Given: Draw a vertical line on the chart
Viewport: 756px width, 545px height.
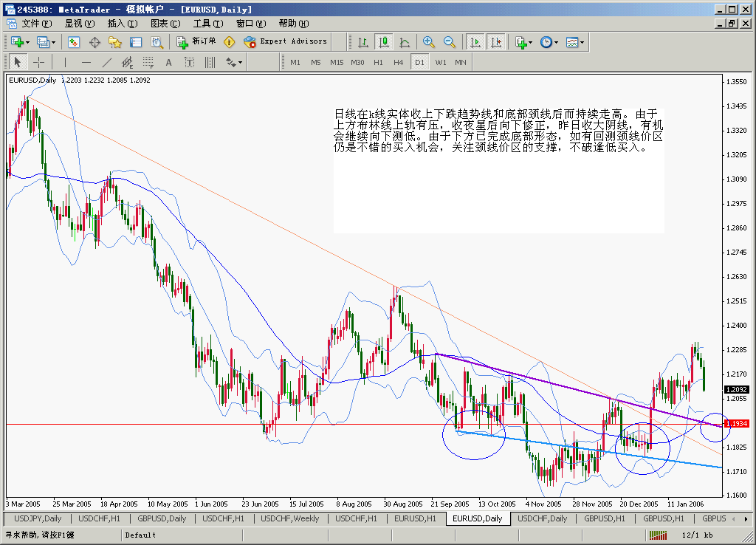Looking at the screenshot, I should coord(65,62).
